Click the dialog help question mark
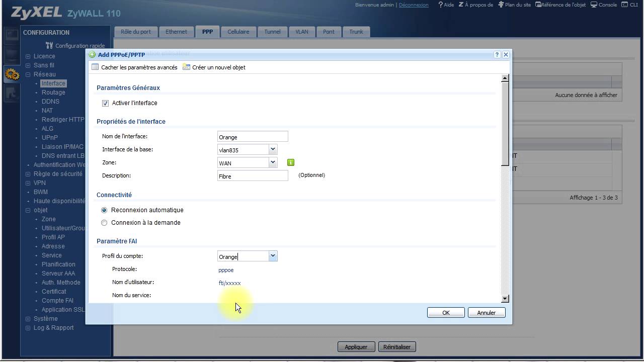 coord(497,55)
